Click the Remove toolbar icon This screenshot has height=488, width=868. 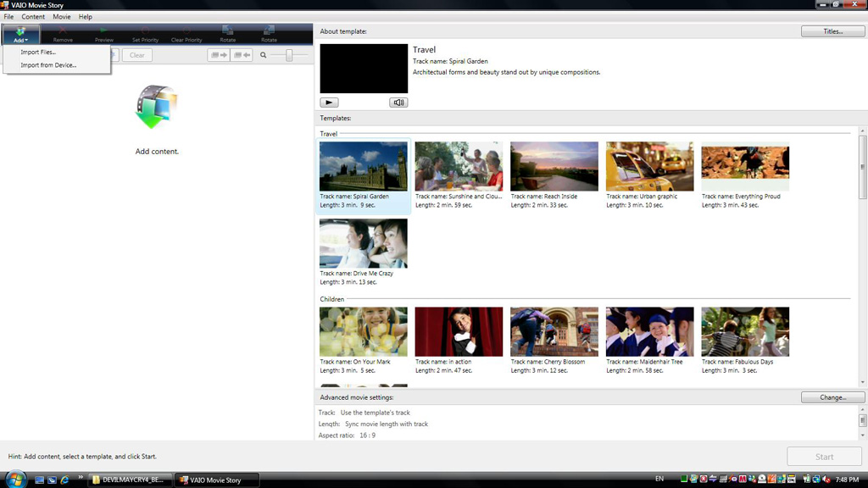coord(63,34)
